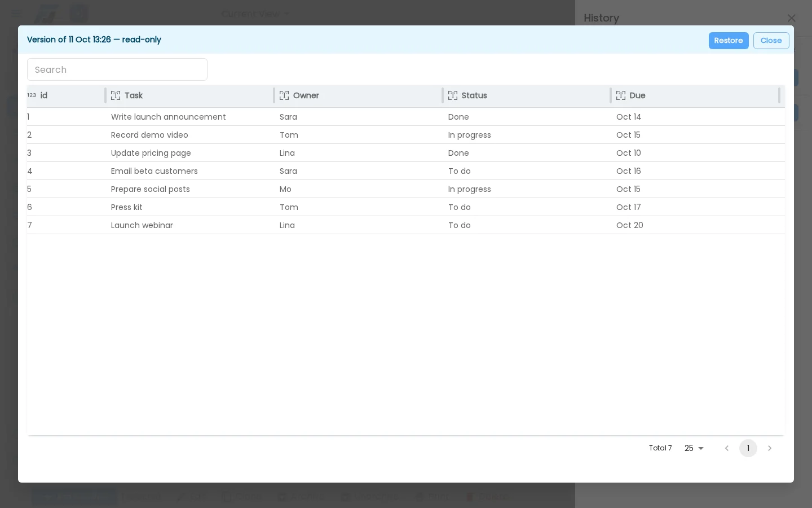Select the 'Email beta customers' cell
This screenshot has width=812, height=508.
(189, 171)
